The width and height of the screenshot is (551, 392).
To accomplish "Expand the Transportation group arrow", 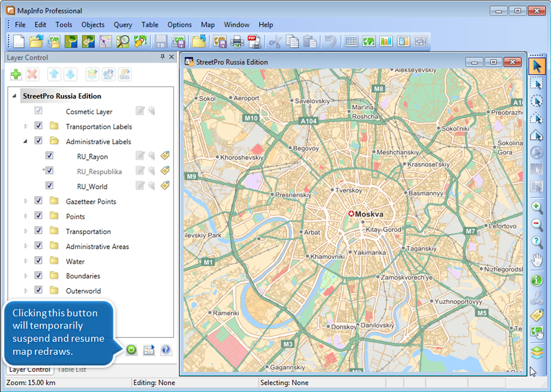I will [x=25, y=231].
